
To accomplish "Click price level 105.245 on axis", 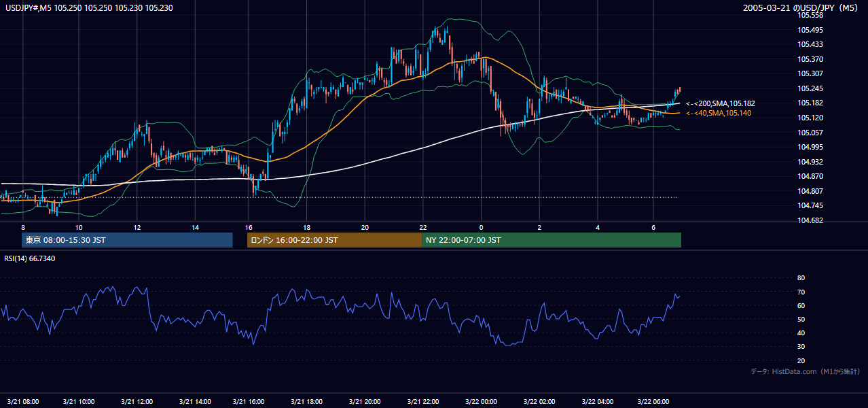I will pyautogui.click(x=811, y=88).
